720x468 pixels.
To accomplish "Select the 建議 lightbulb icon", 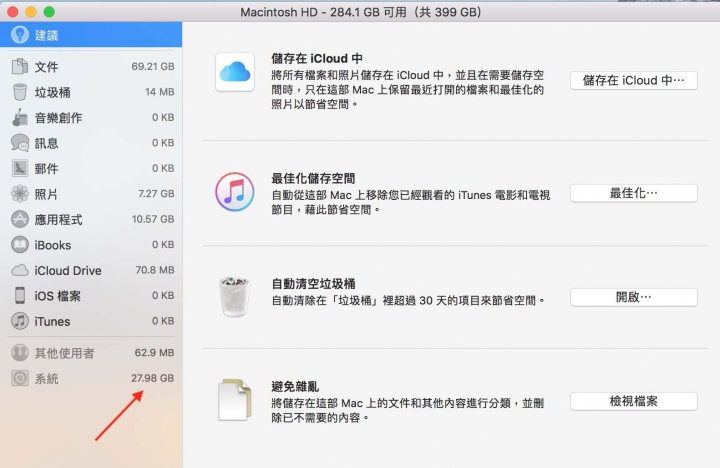I will [x=20, y=34].
